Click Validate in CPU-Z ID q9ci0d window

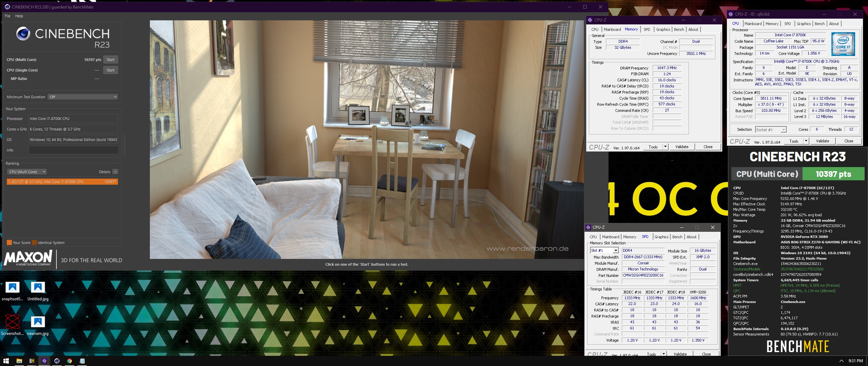pos(823,141)
